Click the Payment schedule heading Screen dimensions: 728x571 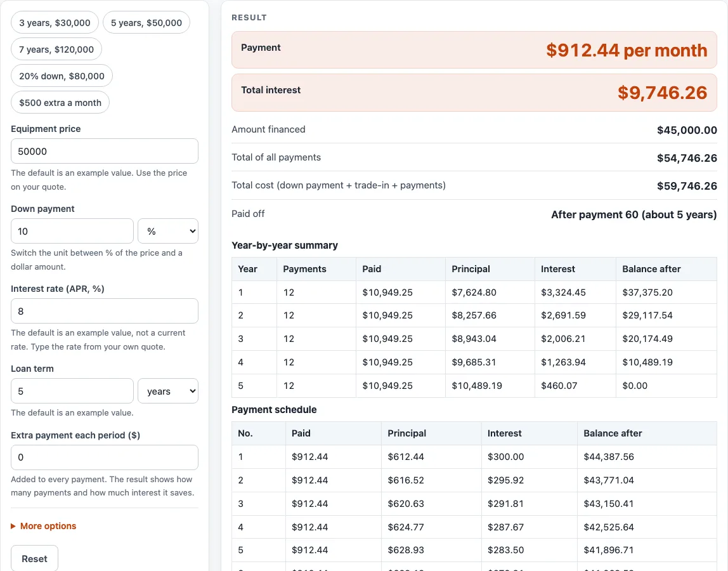274,410
